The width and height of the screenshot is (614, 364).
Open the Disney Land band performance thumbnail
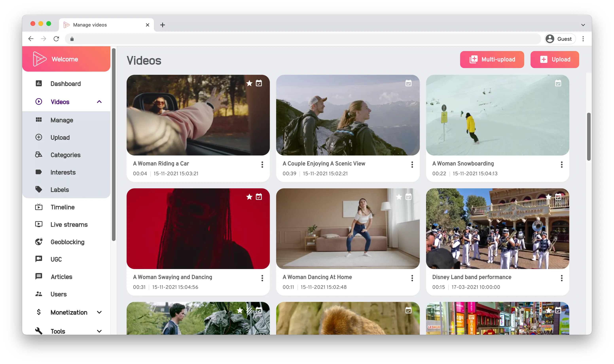click(497, 229)
